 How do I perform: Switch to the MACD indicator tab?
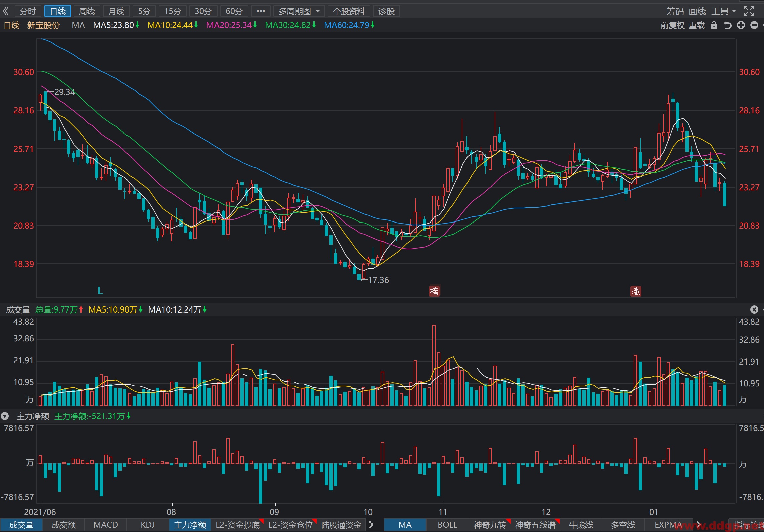tap(106, 525)
